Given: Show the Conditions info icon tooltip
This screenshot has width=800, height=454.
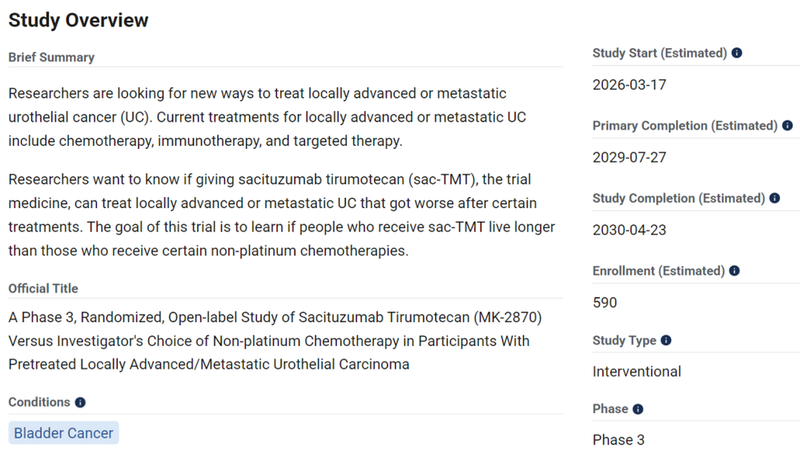Looking at the screenshot, I should click(x=80, y=402).
